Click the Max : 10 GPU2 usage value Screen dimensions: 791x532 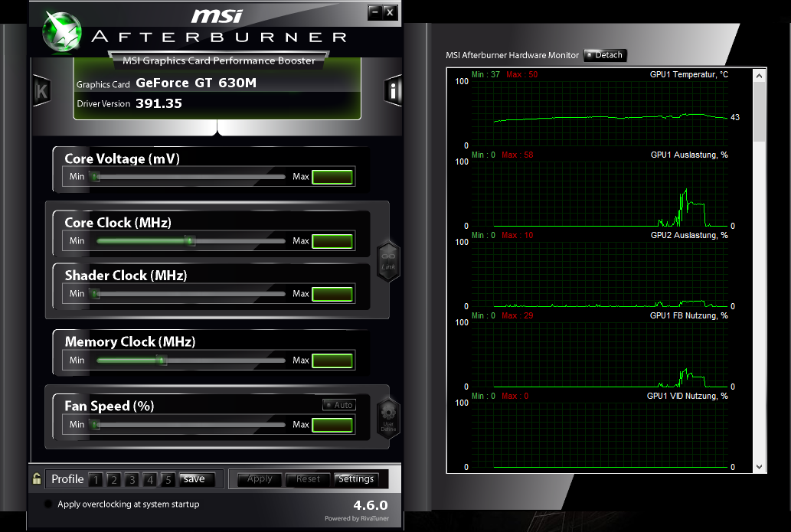click(517, 235)
